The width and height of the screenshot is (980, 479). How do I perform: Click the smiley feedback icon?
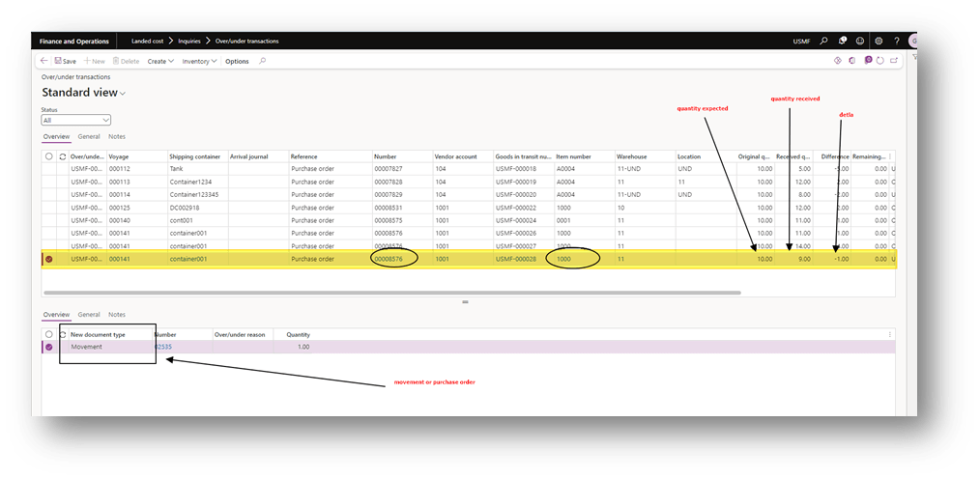point(860,42)
